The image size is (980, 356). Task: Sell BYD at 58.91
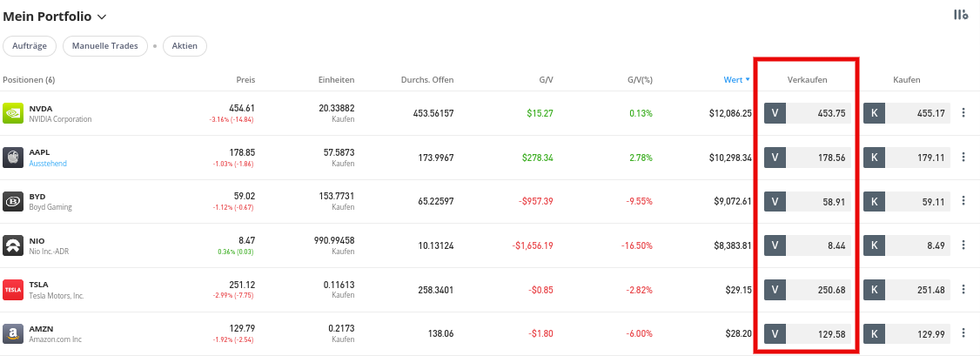tap(808, 202)
